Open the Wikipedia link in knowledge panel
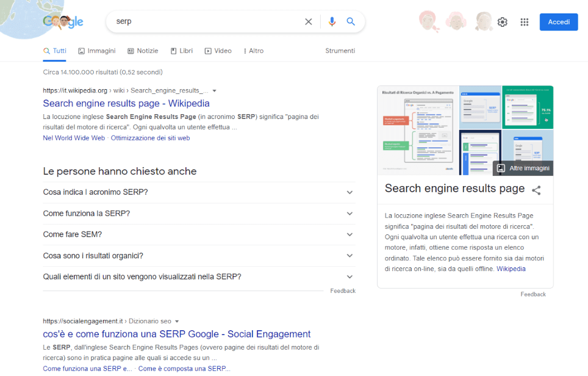The width and height of the screenshot is (588, 376). [x=511, y=269]
